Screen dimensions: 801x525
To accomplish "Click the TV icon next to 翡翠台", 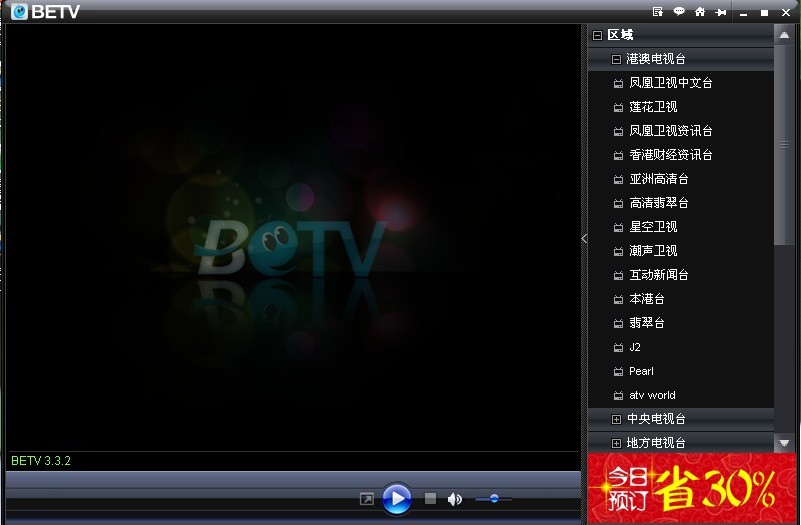I will (x=618, y=324).
